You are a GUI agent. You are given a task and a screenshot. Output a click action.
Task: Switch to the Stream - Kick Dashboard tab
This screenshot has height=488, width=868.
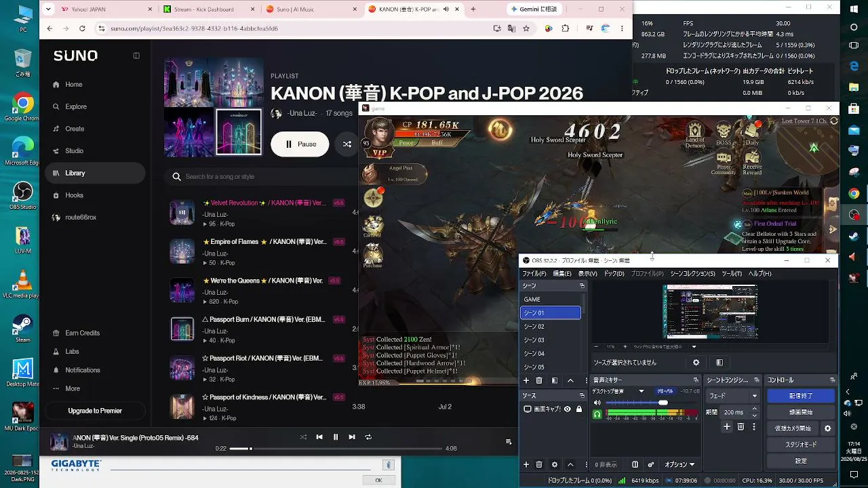[x=207, y=9]
